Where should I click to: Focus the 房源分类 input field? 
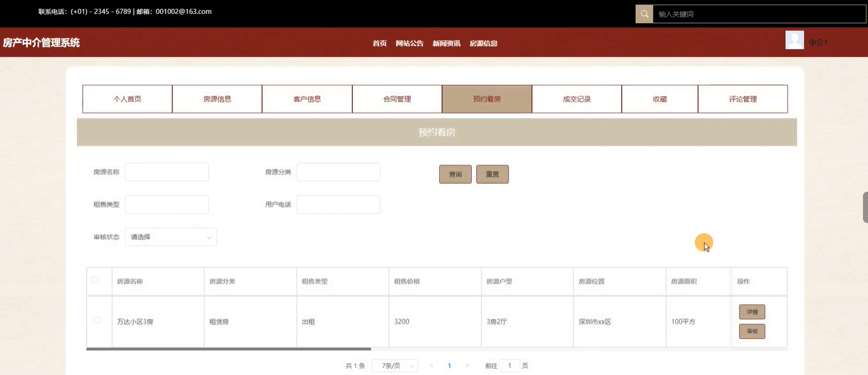tap(338, 172)
